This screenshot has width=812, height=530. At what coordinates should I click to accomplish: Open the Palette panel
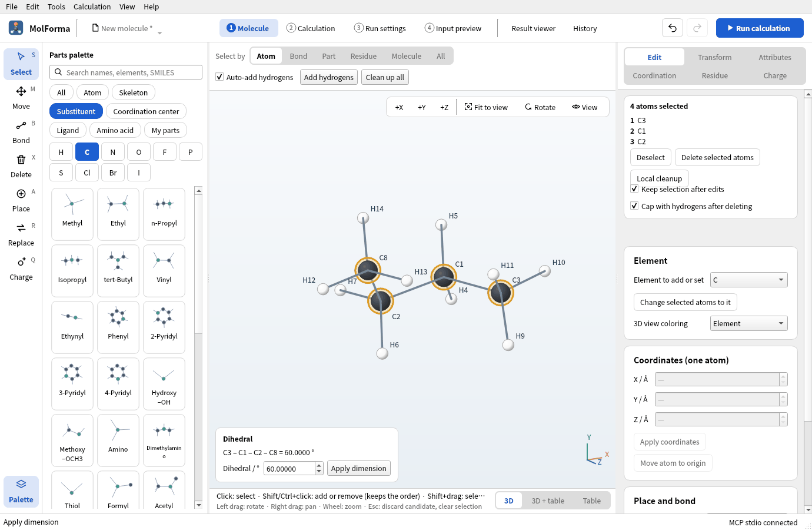21,491
